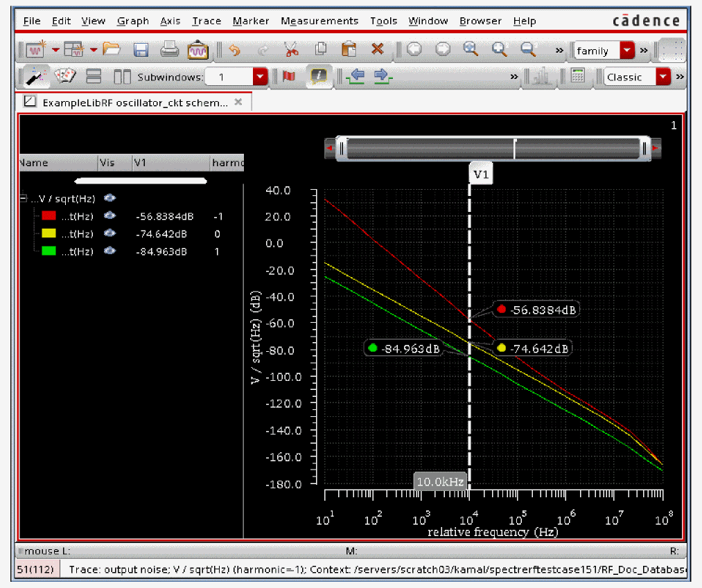Toggle visibility of the red harmonic -1 trace

click(109, 216)
